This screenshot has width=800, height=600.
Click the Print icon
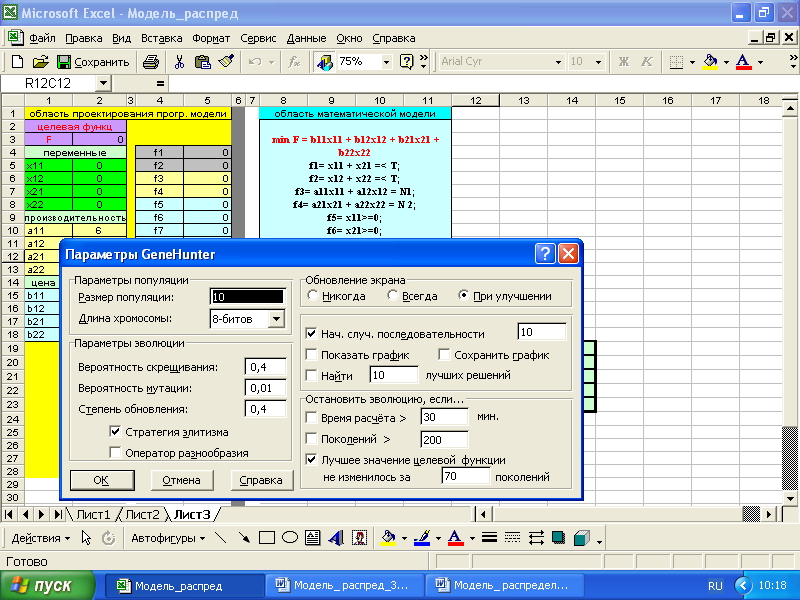click(151, 62)
